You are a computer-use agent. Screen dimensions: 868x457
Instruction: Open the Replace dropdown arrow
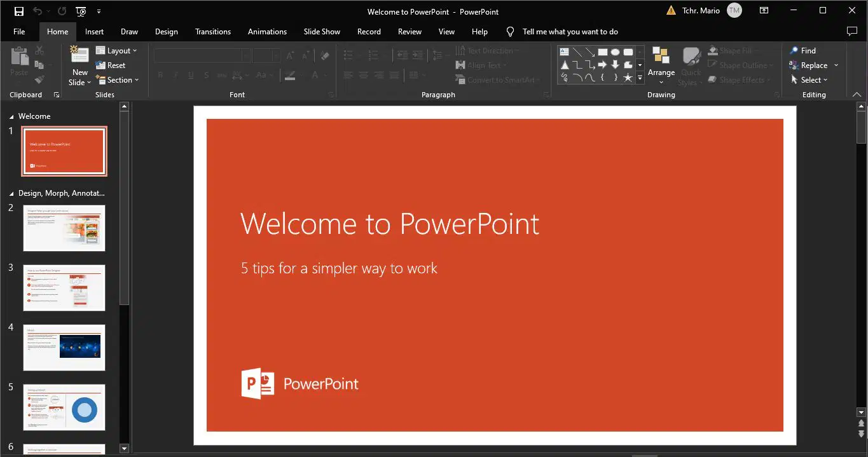click(836, 65)
